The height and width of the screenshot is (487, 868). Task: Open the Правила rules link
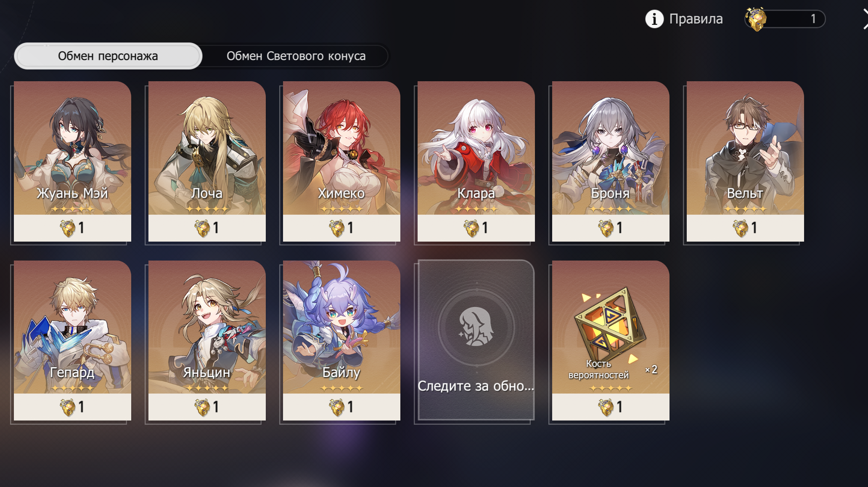tap(696, 19)
